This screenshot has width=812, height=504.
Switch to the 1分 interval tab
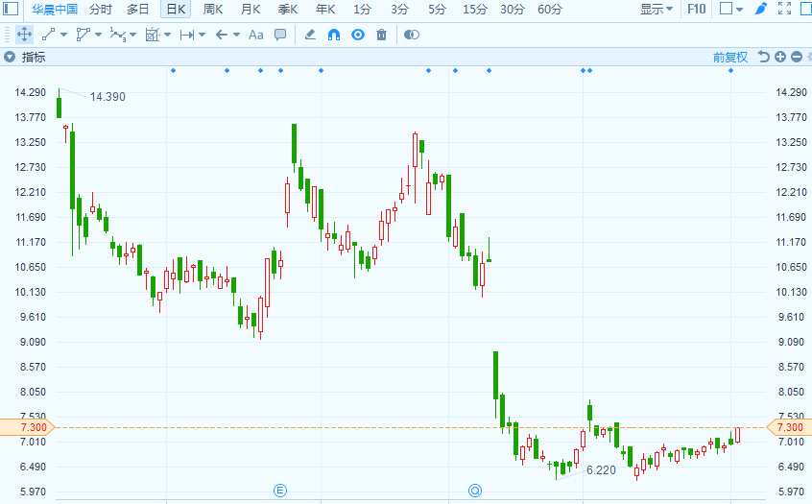coord(363,9)
